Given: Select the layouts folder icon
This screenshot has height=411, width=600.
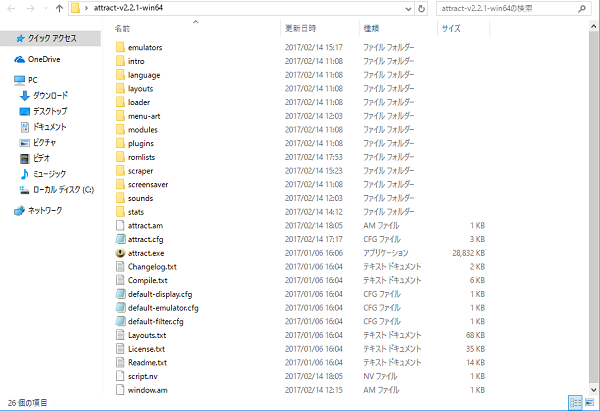Looking at the screenshot, I should 120,88.
